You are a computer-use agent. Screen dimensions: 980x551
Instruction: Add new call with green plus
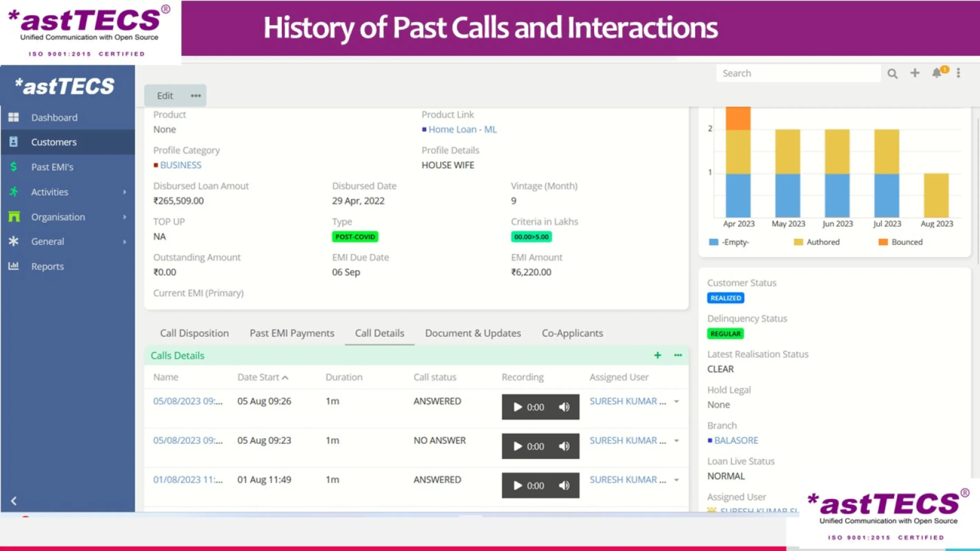coord(657,355)
